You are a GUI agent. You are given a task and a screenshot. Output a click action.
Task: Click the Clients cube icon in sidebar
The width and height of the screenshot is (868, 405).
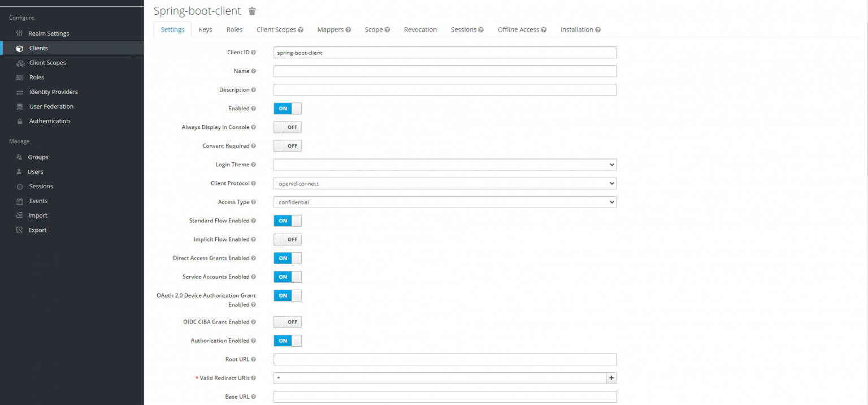click(x=20, y=48)
